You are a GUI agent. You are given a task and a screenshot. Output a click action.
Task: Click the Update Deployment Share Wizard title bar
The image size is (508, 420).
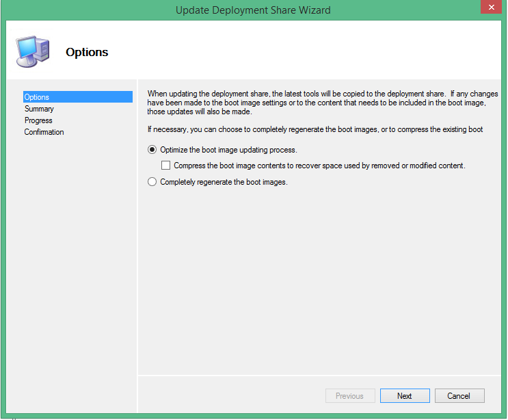pos(253,10)
